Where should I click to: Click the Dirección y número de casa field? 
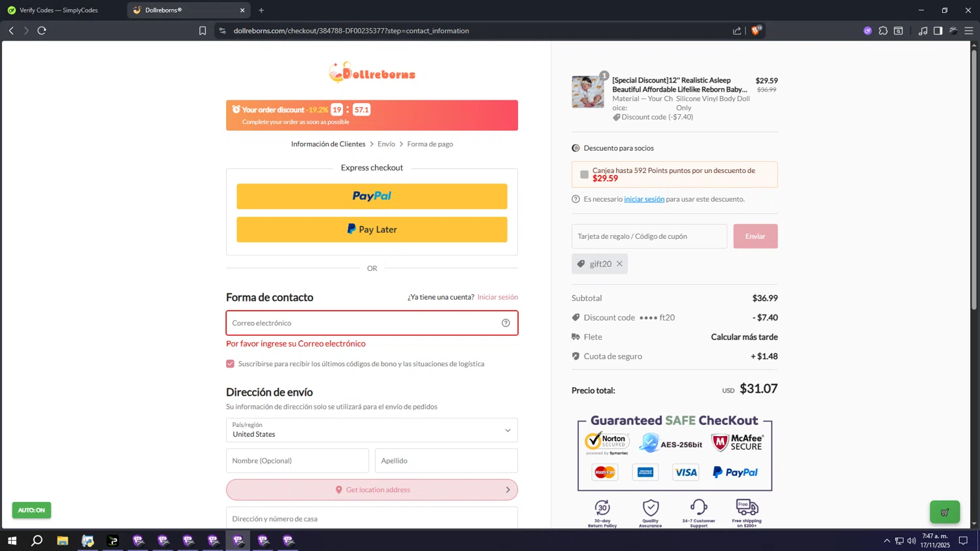372,518
